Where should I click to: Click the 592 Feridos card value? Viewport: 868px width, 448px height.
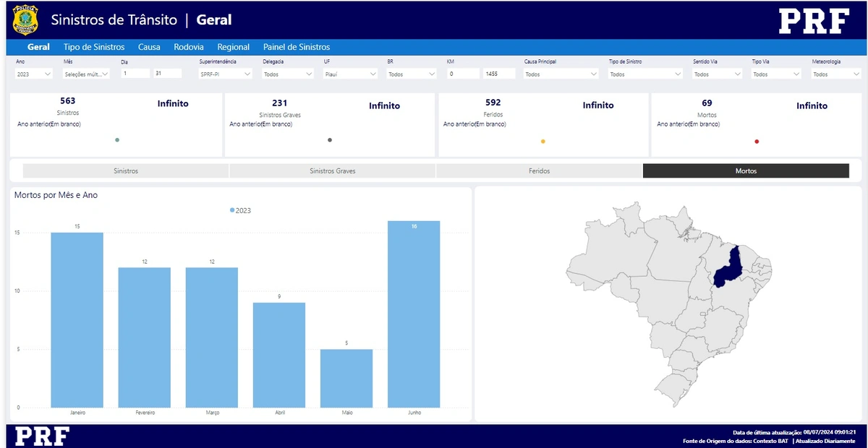[493, 103]
